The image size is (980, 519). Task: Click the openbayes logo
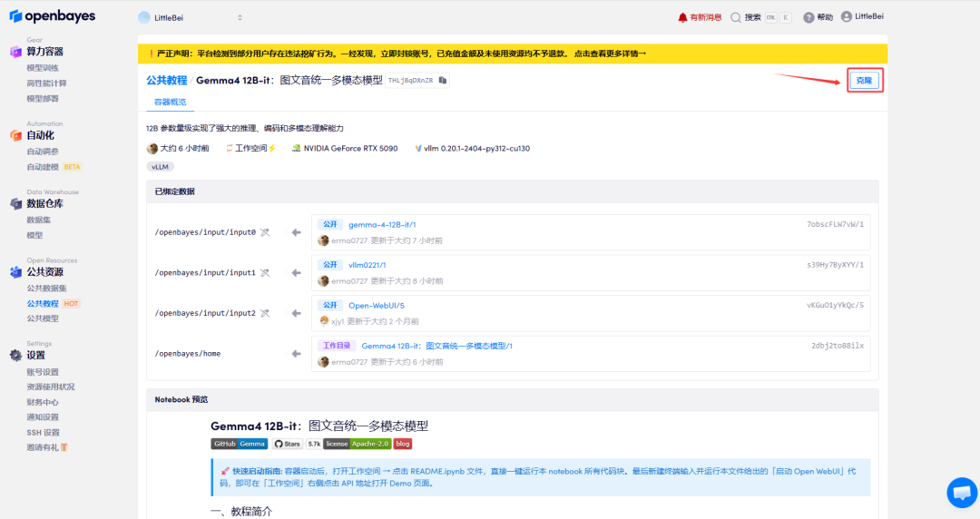pos(53,16)
